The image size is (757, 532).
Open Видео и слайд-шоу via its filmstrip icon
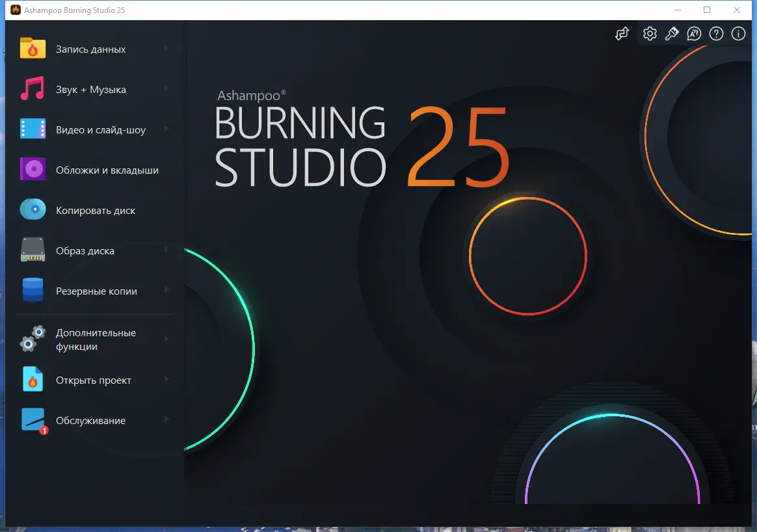click(33, 129)
